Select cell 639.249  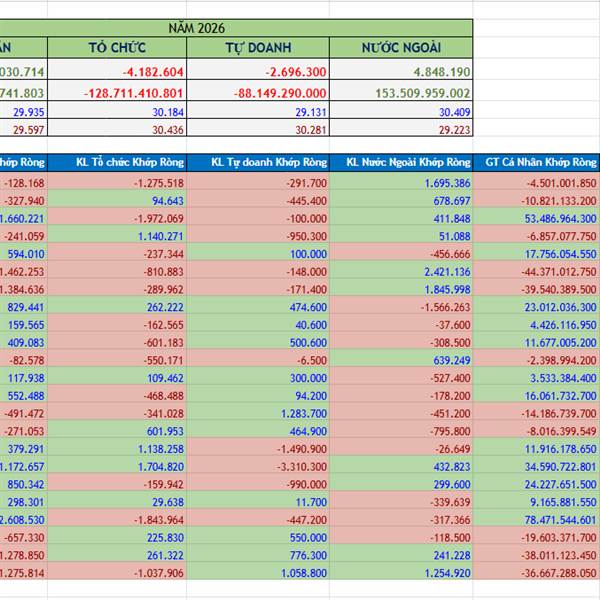tap(401, 359)
